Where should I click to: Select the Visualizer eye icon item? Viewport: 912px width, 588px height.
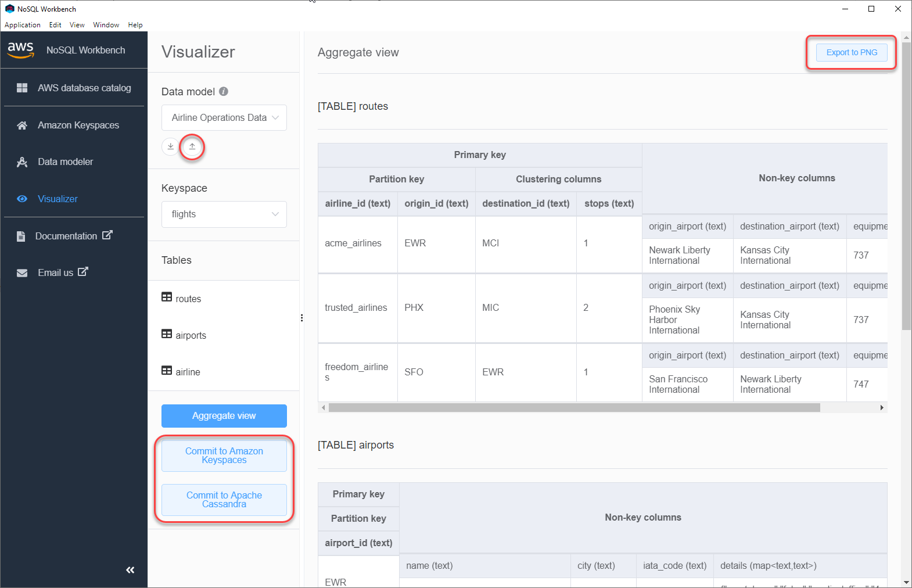coord(22,199)
